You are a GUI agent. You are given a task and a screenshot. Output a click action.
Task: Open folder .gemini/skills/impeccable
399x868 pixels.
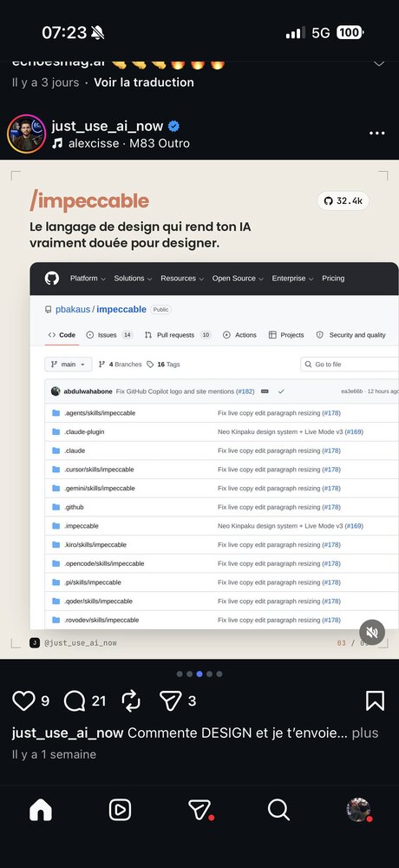(x=100, y=488)
